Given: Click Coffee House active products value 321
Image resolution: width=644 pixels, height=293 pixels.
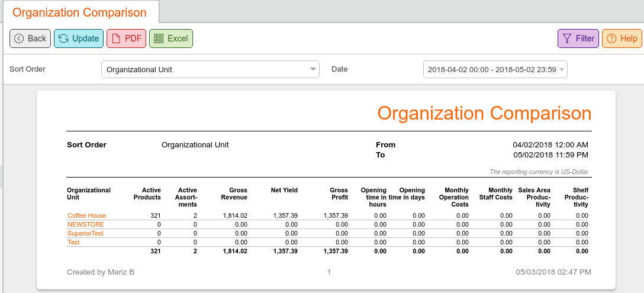Looking at the screenshot, I should [156, 215].
